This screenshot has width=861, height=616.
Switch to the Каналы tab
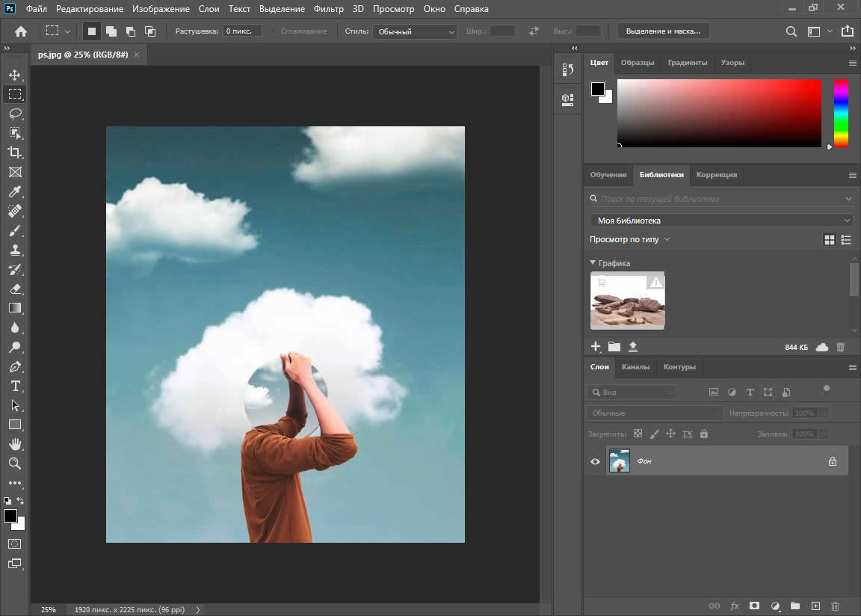(635, 367)
